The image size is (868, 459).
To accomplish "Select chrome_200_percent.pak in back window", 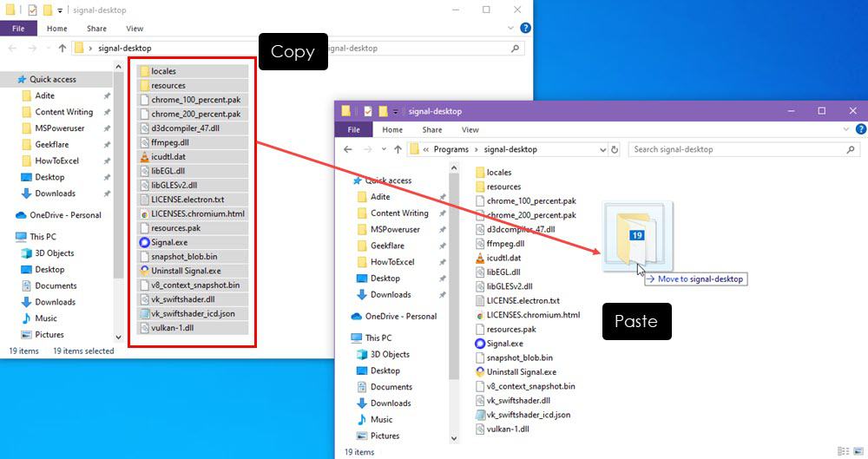I will click(x=190, y=114).
